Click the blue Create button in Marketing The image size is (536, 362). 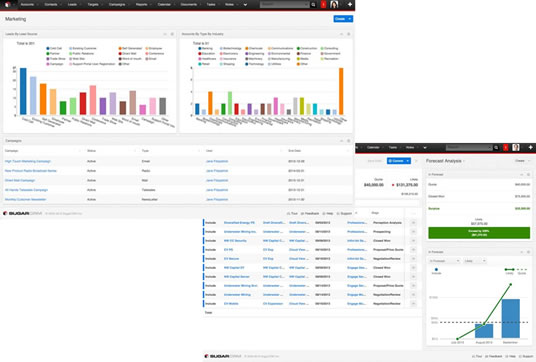340,19
